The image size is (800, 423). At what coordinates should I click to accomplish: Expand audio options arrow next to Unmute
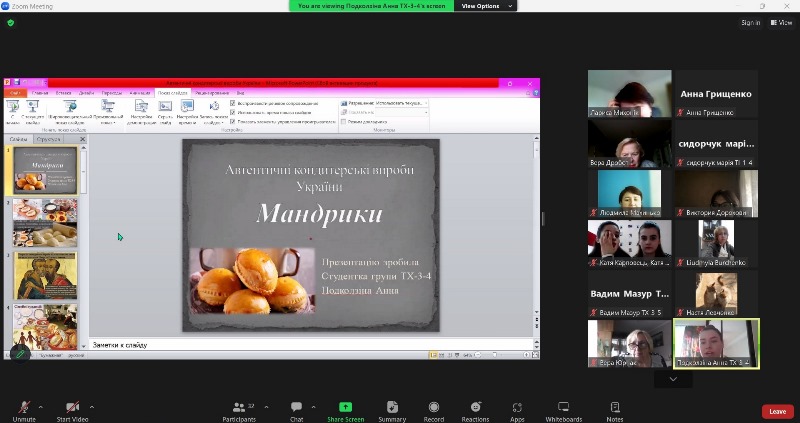(x=40, y=407)
